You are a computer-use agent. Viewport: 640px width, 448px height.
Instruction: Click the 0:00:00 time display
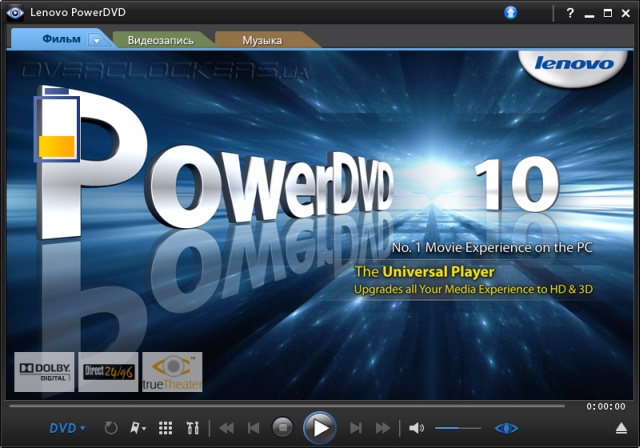click(606, 407)
